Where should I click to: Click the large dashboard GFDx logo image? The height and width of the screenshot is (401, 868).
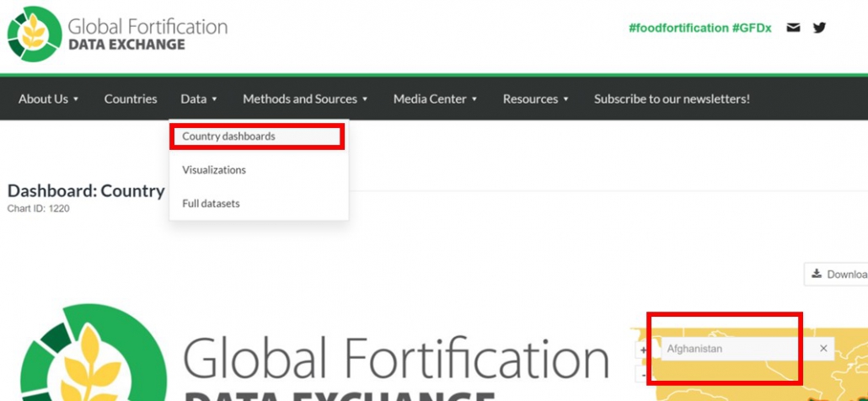click(x=314, y=354)
